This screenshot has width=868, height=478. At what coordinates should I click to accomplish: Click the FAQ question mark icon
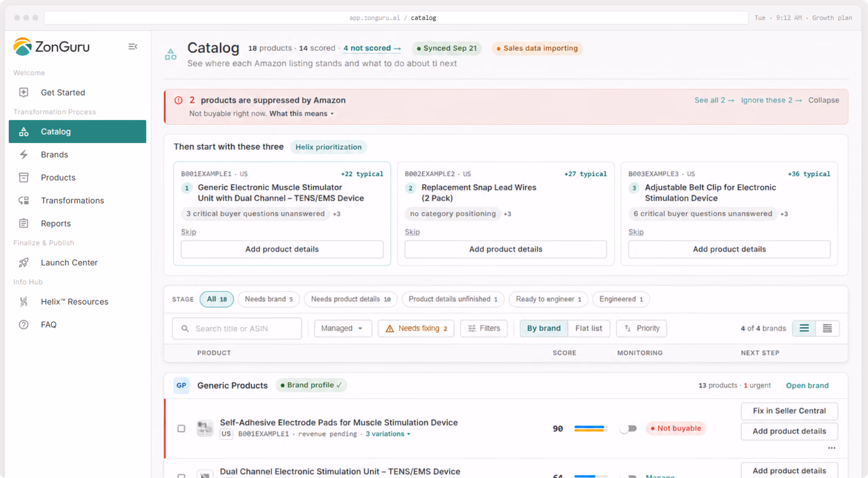tap(24, 324)
